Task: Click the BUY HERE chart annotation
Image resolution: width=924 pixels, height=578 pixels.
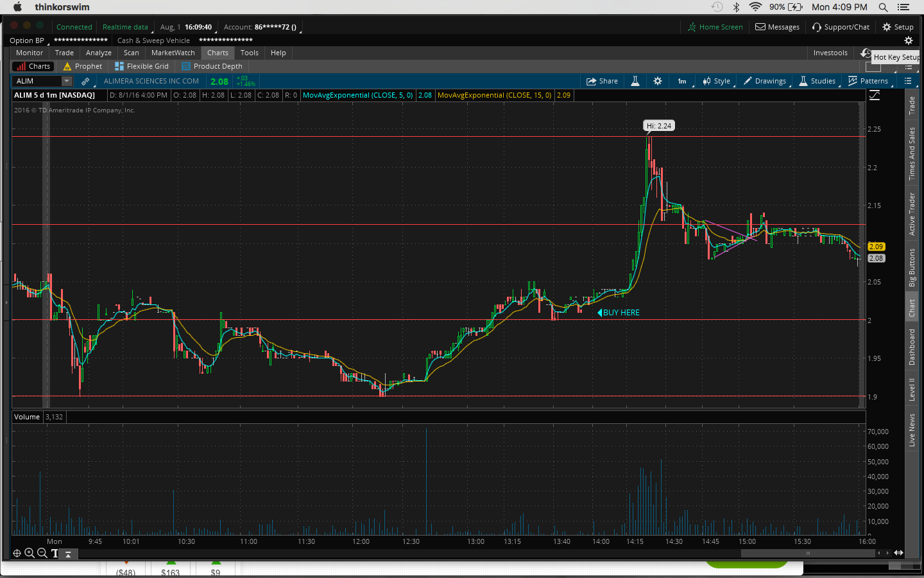Action: click(619, 313)
